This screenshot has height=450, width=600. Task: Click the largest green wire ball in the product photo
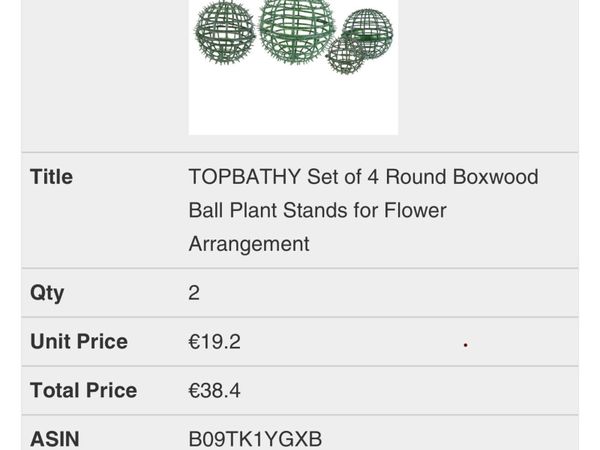point(297,30)
